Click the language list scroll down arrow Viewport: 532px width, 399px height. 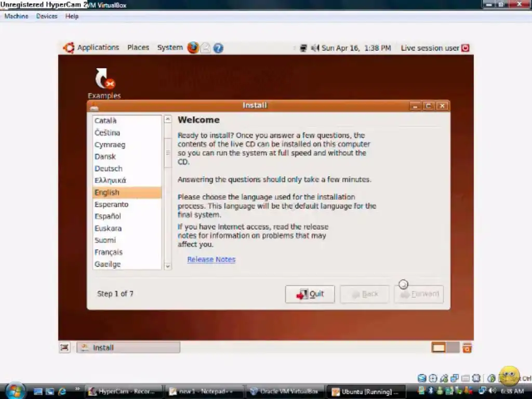[x=168, y=267]
